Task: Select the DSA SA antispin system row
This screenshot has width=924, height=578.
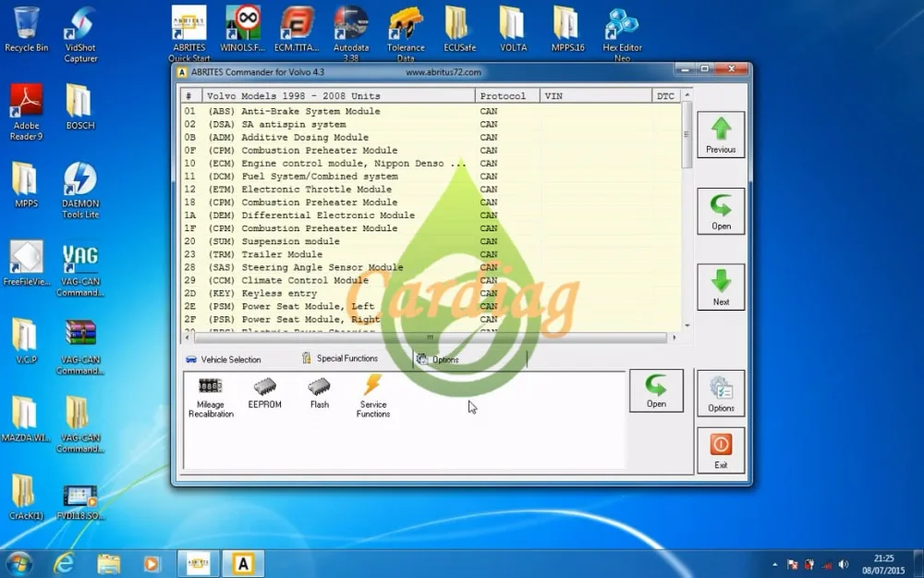Action: pyautogui.click(x=432, y=124)
